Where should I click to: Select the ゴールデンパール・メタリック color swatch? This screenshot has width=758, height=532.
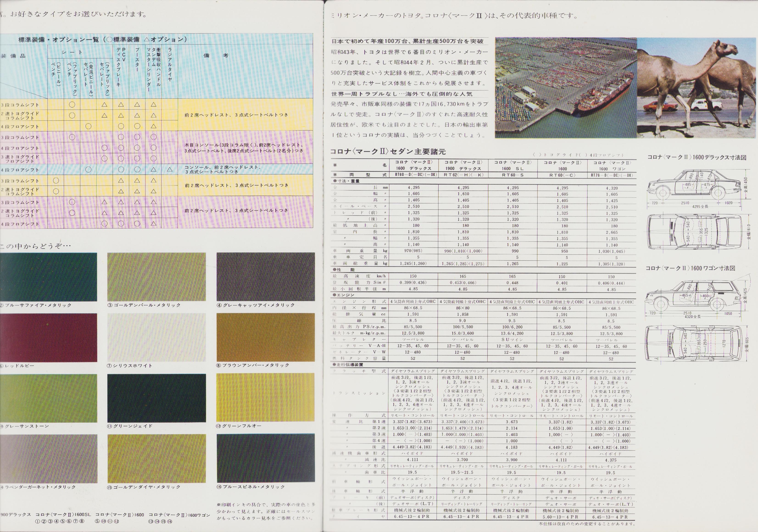point(156,277)
